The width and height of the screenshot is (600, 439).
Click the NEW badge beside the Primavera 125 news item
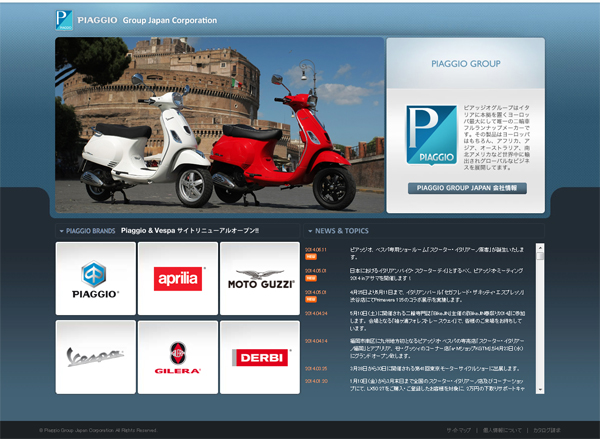(311, 299)
